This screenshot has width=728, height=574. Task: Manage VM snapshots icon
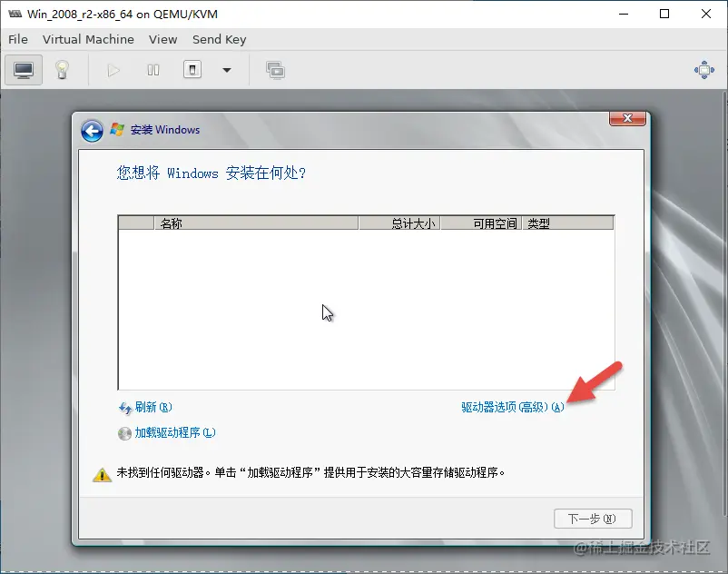click(x=275, y=70)
